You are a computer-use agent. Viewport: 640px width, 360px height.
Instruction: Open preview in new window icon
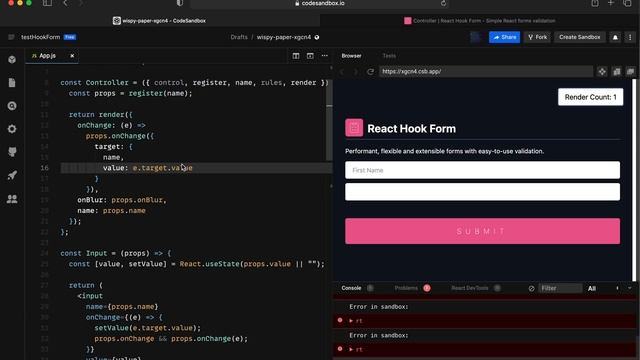(617, 71)
